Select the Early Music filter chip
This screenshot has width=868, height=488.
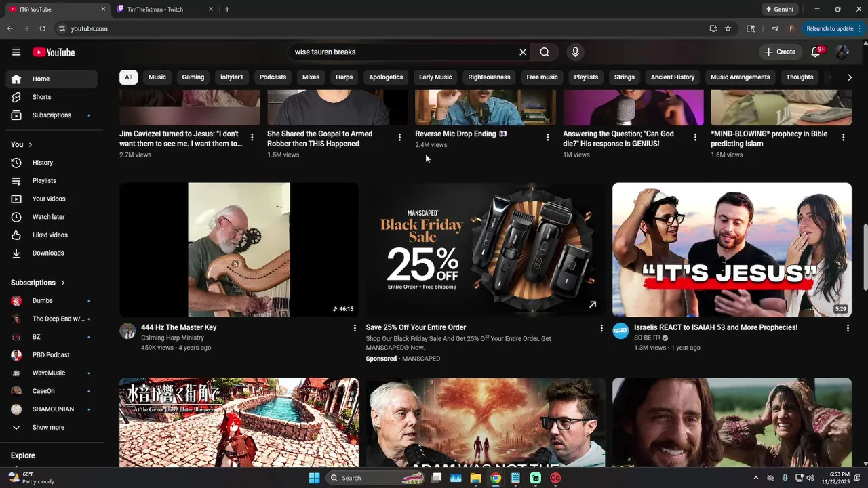(x=435, y=77)
